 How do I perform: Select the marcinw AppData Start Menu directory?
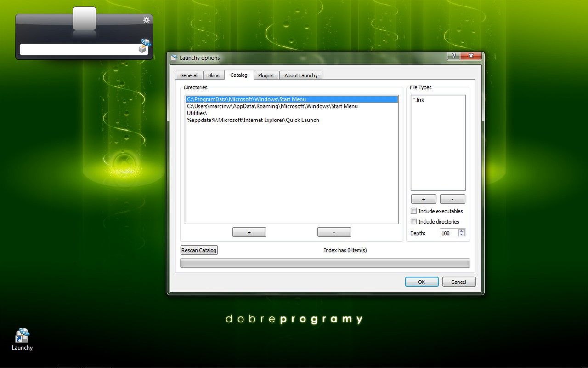[292, 106]
